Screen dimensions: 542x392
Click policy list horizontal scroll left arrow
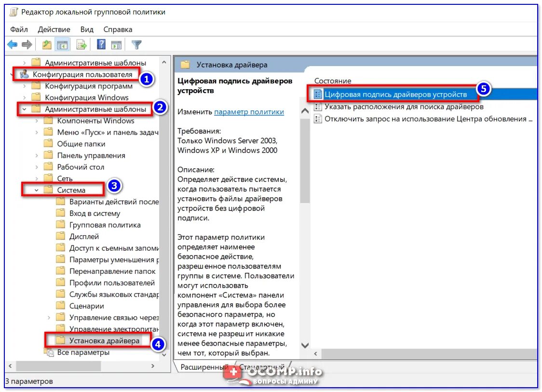coord(315,353)
